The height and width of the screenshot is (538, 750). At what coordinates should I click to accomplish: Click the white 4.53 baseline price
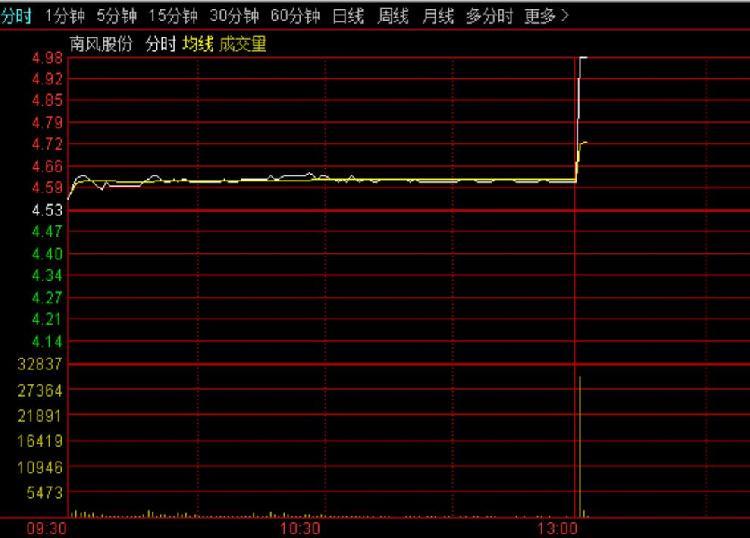point(47,210)
